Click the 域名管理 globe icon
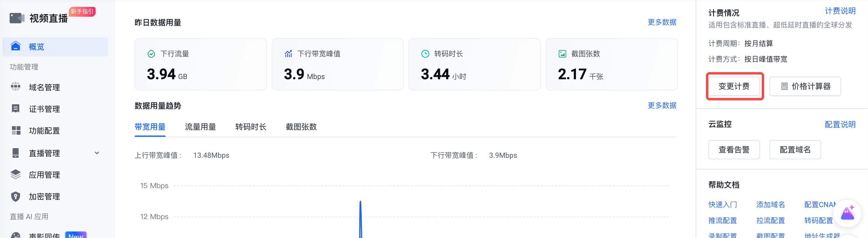Screen dimensions: 868x238 click(16, 87)
